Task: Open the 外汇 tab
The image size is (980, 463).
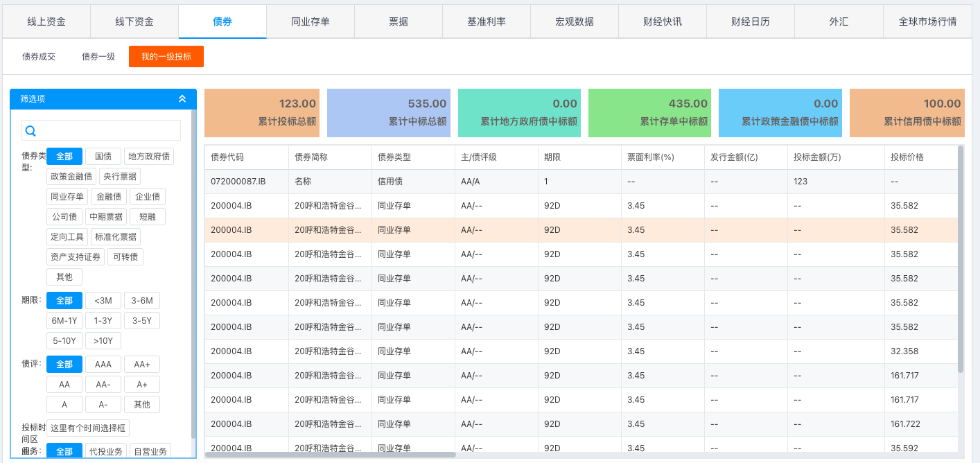Action: [x=839, y=21]
